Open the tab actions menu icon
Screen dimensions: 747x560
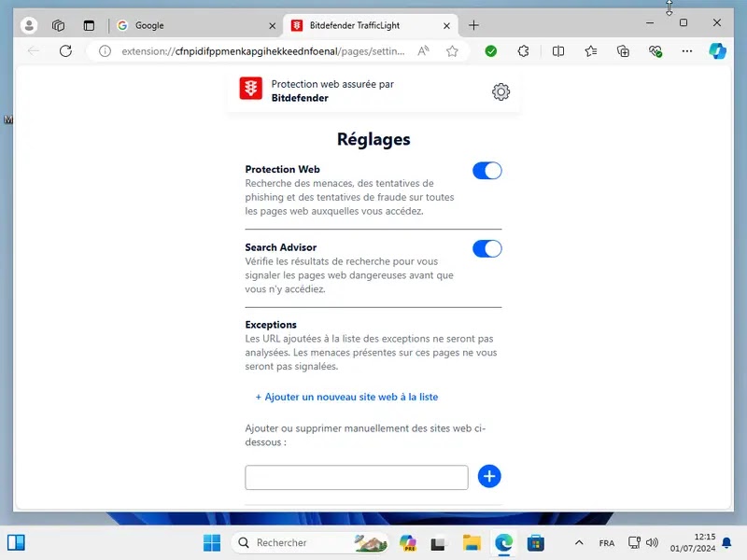89,25
